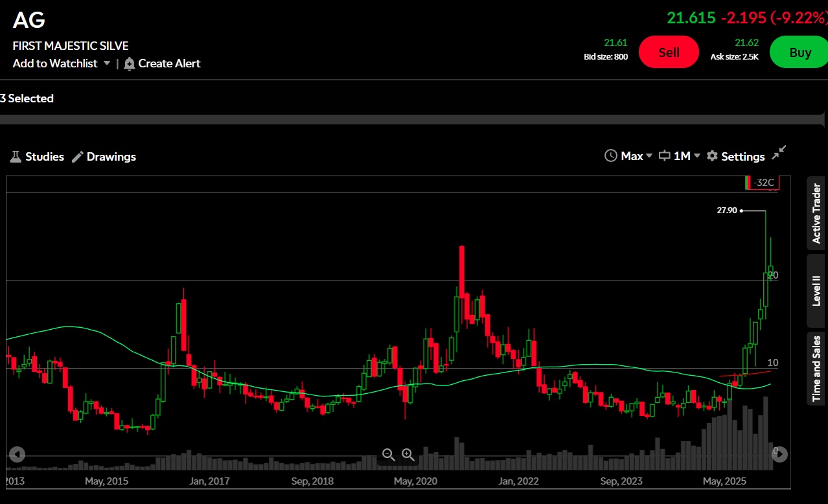The height and width of the screenshot is (504, 828).
Task: Click the Add to Watchlist link
Action: coord(55,63)
